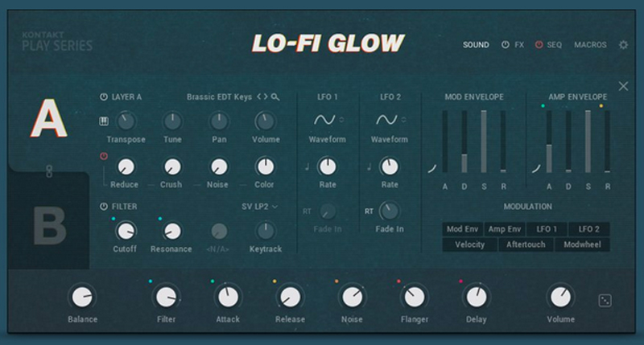Click the Aftertouch modulation button
The width and height of the screenshot is (644, 345).
[526, 244]
